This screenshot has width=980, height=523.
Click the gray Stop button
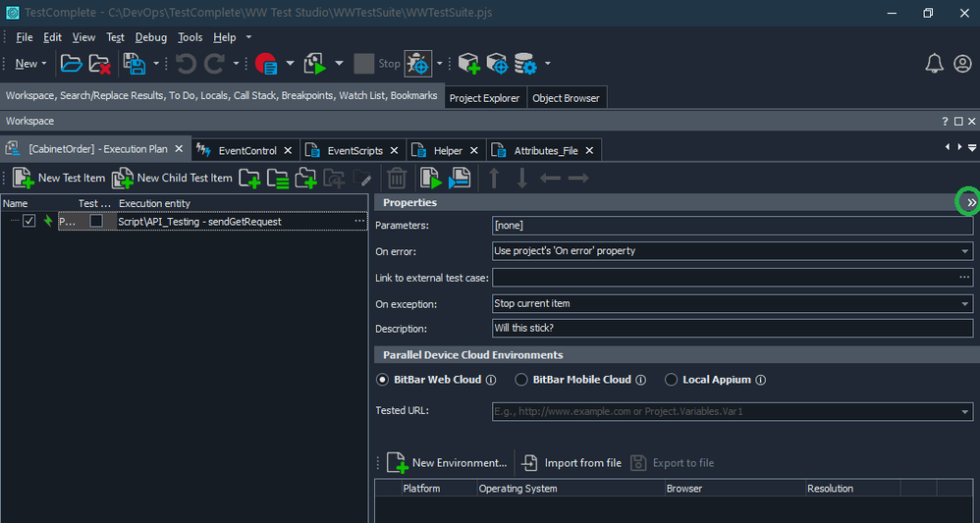[377, 64]
